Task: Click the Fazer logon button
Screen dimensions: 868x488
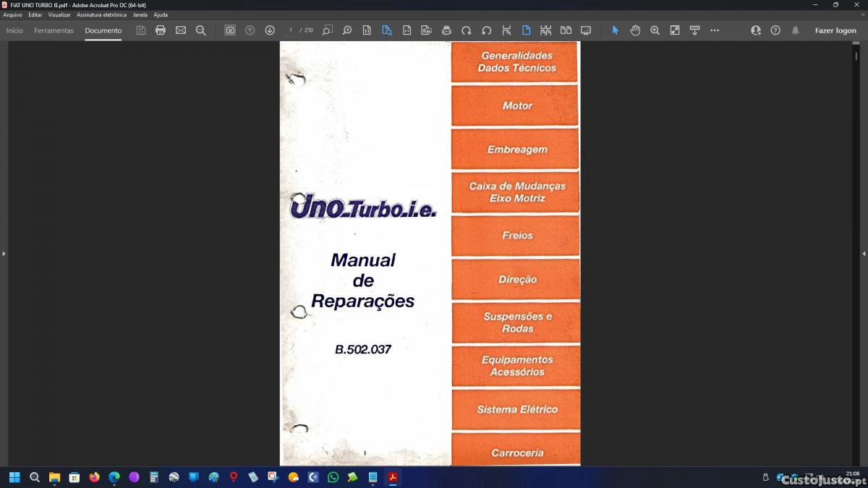Action: click(x=835, y=30)
